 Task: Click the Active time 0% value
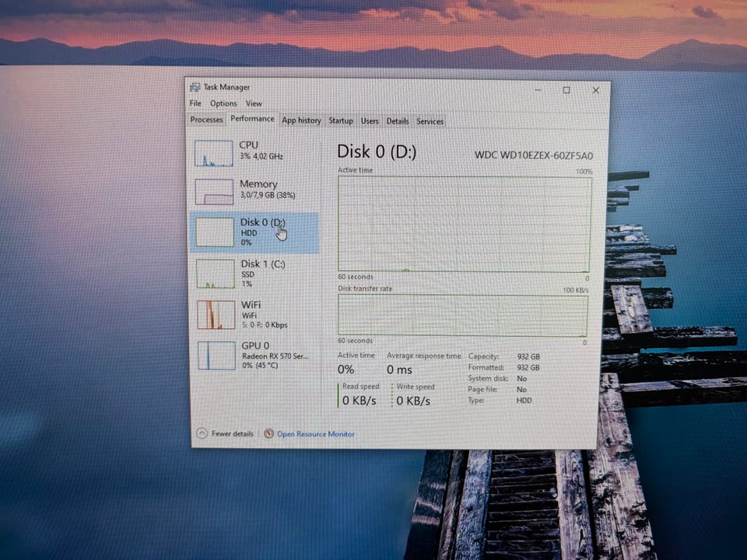click(345, 369)
